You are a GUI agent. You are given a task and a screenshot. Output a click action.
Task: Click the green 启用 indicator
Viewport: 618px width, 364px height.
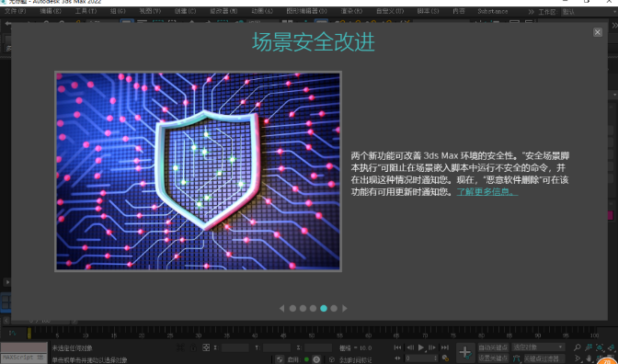click(306, 359)
